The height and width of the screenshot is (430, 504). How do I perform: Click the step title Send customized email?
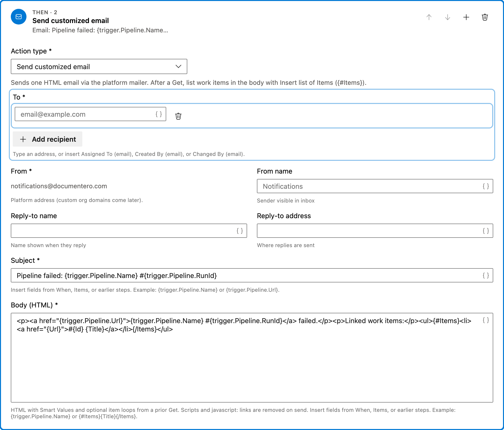pyautogui.click(x=71, y=21)
